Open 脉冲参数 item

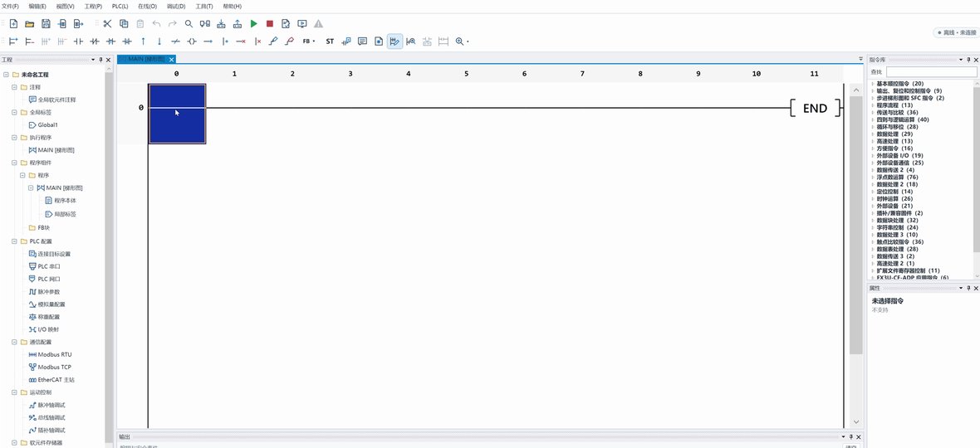click(x=44, y=291)
